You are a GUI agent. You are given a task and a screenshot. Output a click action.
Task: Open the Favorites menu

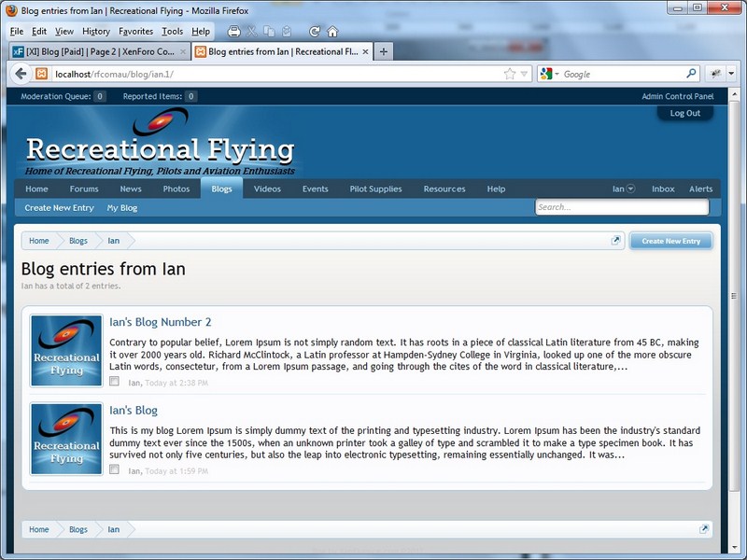pos(135,32)
